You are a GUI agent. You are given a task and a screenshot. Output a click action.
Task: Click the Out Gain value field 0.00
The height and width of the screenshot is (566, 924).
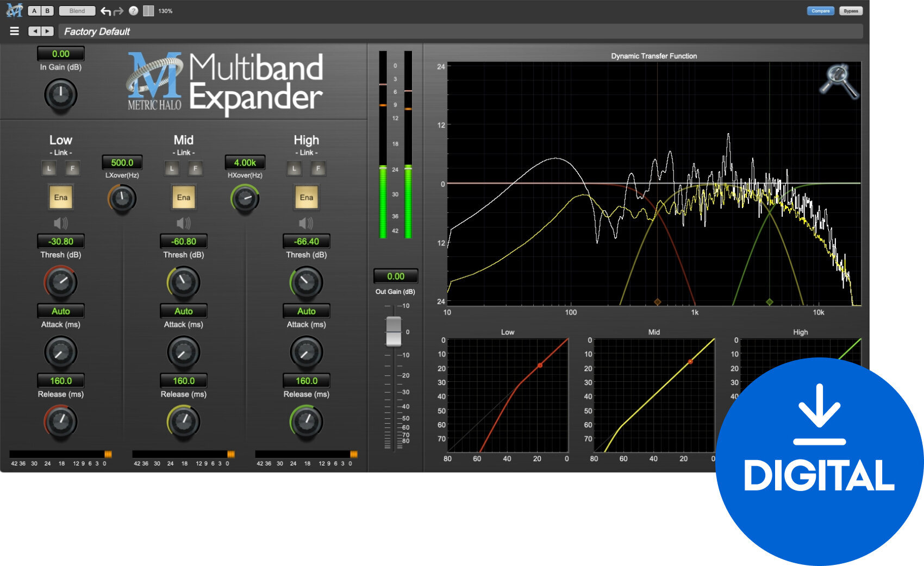(x=396, y=276)
